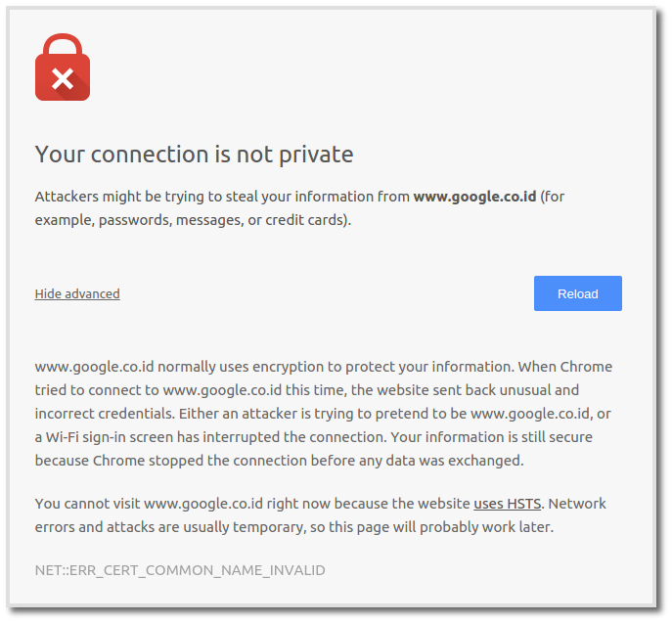Click the 'errors and attacks are usually temporary' line
The width and height of the screenshot is (672, 623).
point(294,527)
